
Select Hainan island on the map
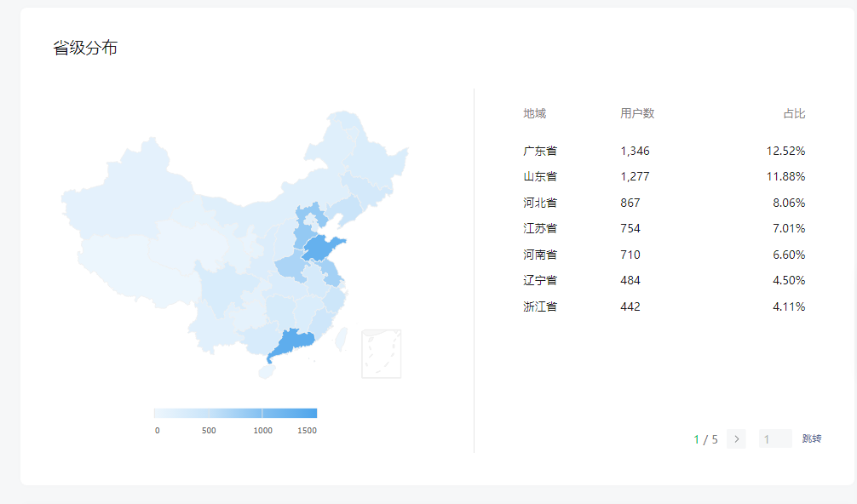click(266, 372)
